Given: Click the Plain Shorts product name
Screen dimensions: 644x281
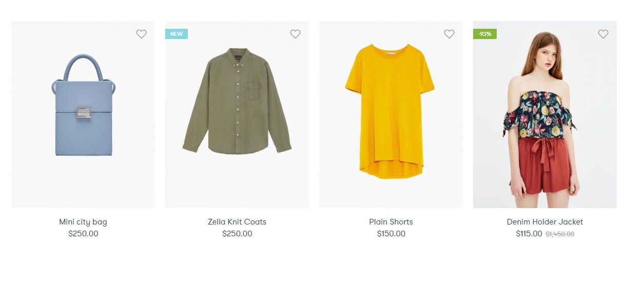Looking at the screenshot, I should 391,222.
